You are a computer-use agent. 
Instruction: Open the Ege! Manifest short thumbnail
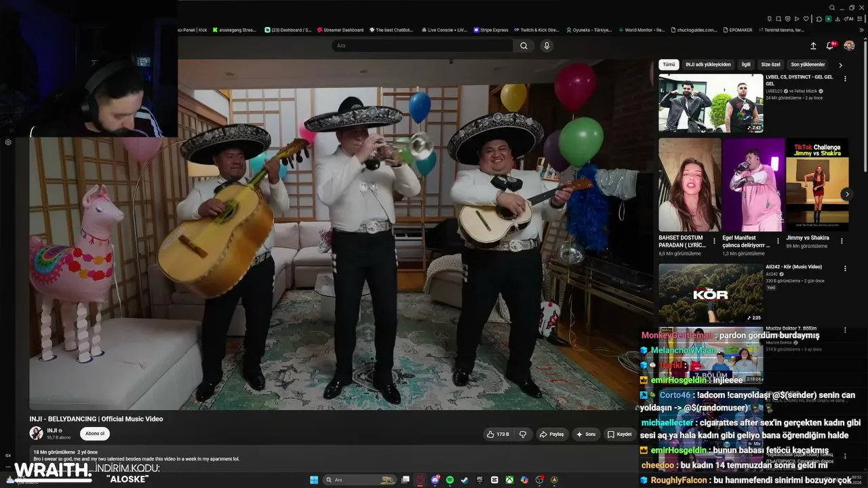coord(753,185)
